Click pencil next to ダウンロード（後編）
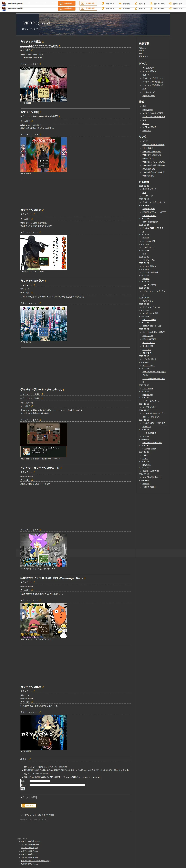The height and width of the screenshot is (868, 186). [x=43, y=399]
